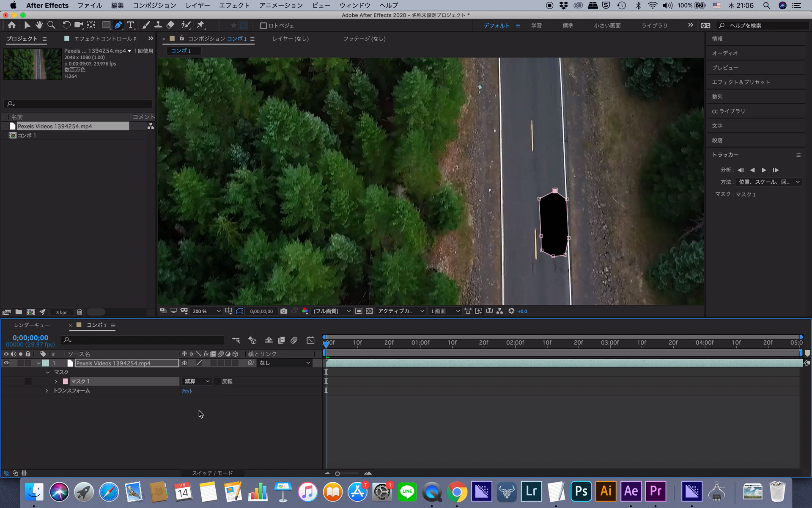Click the リセット button for transform
Screen dimensions: 812x508
(187, 390)
